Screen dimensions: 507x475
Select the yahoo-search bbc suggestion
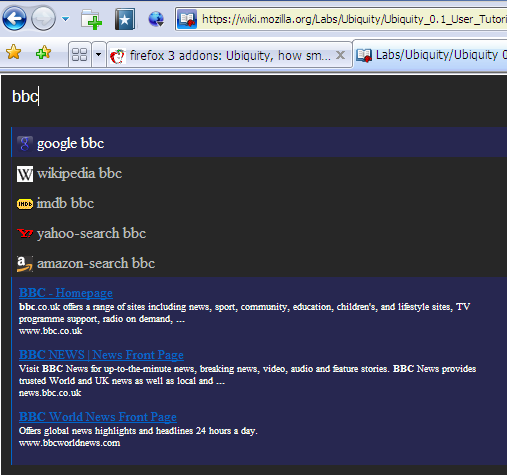click(259, 234)
